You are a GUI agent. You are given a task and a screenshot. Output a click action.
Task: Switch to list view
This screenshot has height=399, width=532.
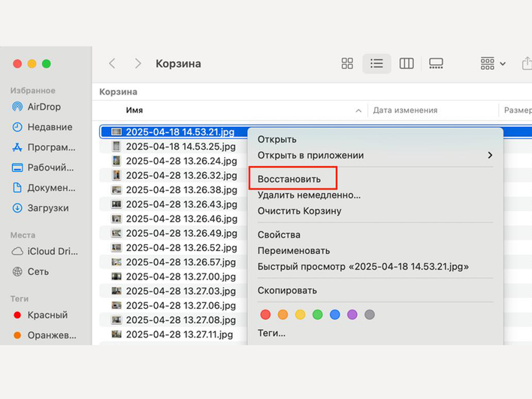coord(376,63)
